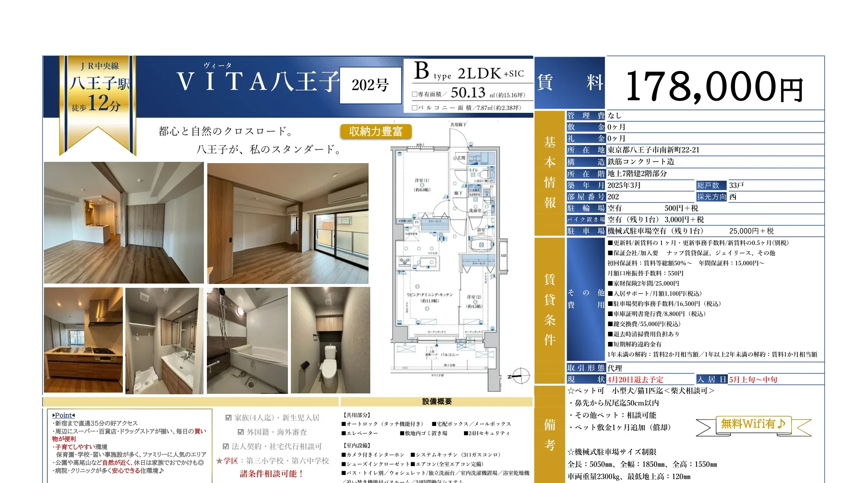This screenshot has height=483, width=868.
Task: Click the 駐輪場 空有 500円+税 row
Action: click(x=695, y=208)
